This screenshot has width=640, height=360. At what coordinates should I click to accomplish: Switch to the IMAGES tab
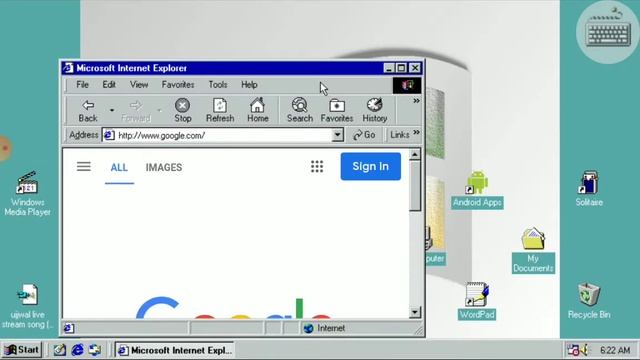point(164,167)
